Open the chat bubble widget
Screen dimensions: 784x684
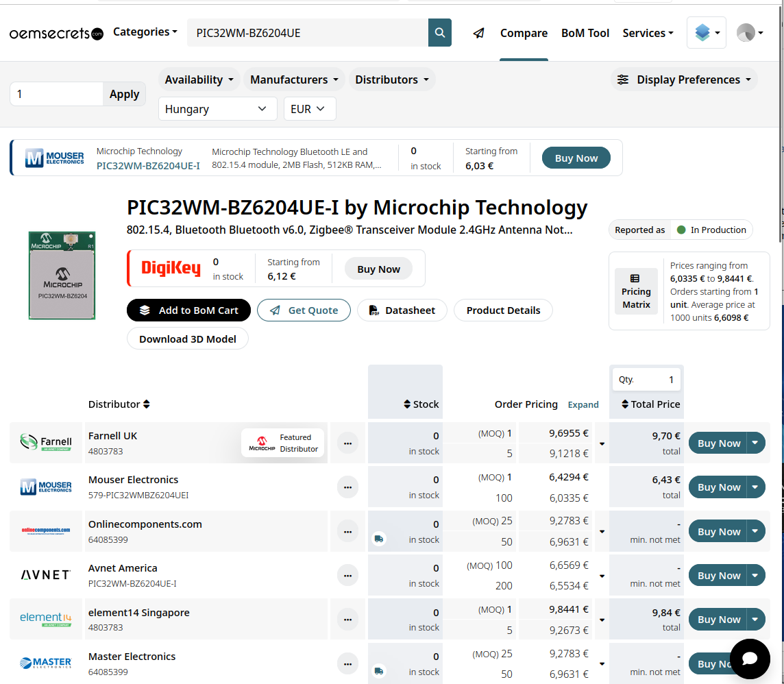coord(750,659)
